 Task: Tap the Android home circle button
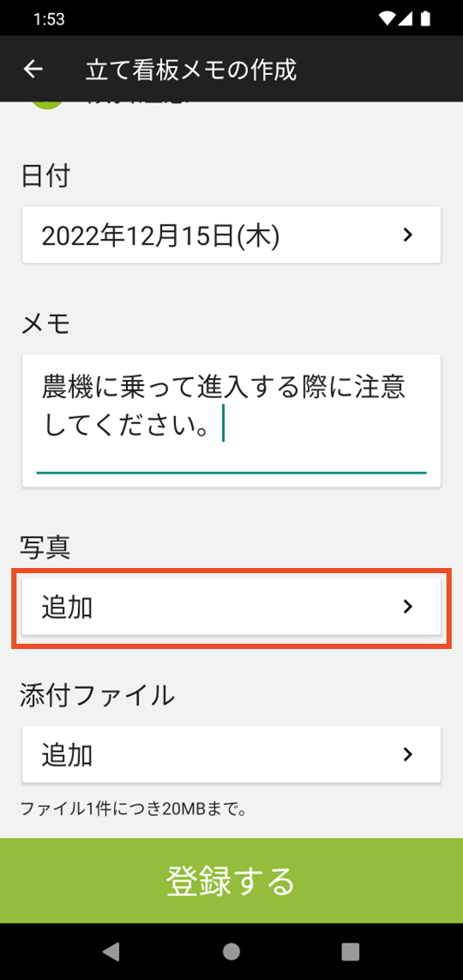231,951
